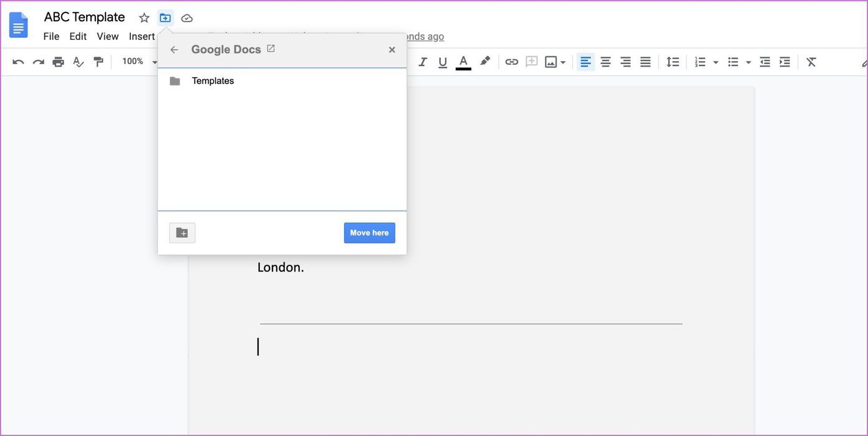Open the File menu
This screenshot has width=868, height=436.
(x=51, y=36)
